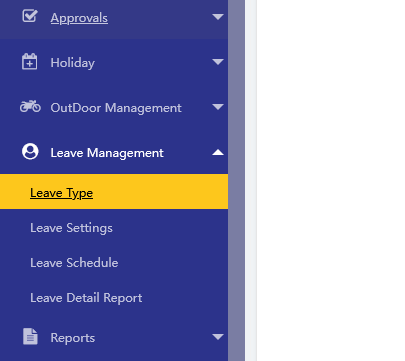Go to Leave Settings
This screenshot has width=405, height=361.
pos(71,228)
